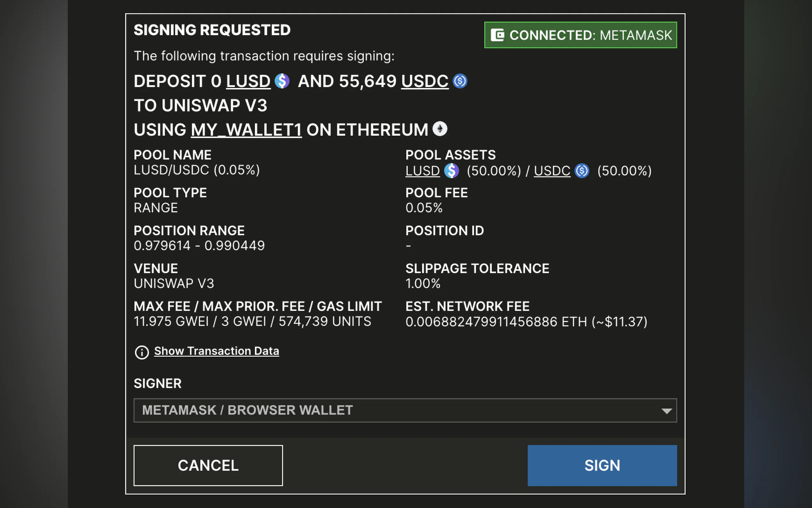
Task: Cancel the signing request
Action: pyautogui.click(x=208, y=465)
